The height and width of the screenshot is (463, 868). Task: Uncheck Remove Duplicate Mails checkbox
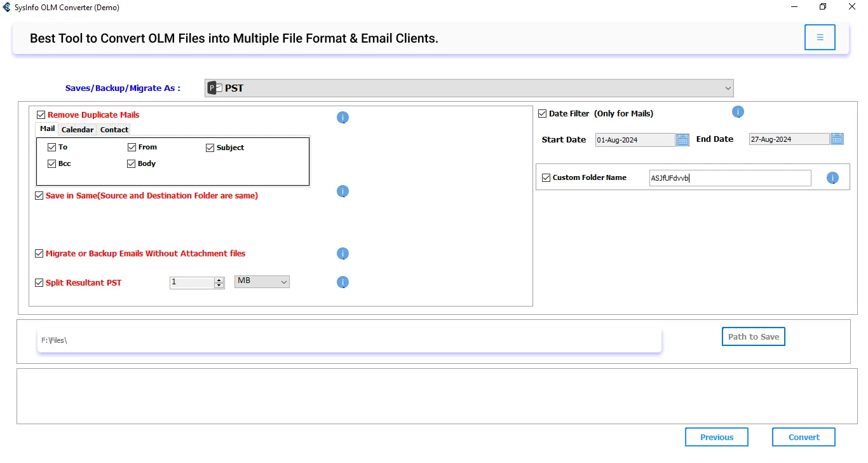click(41, 115)
